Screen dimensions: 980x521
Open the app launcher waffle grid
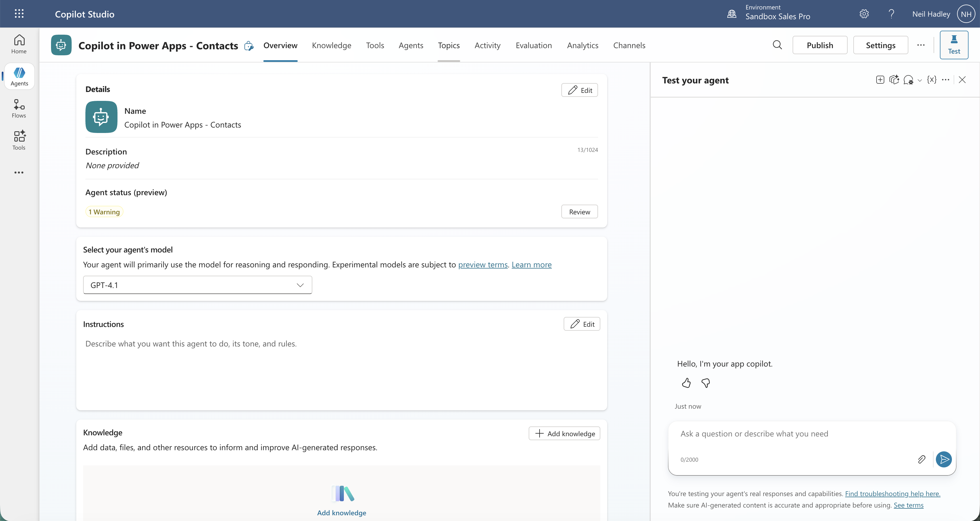coord(19,14)
